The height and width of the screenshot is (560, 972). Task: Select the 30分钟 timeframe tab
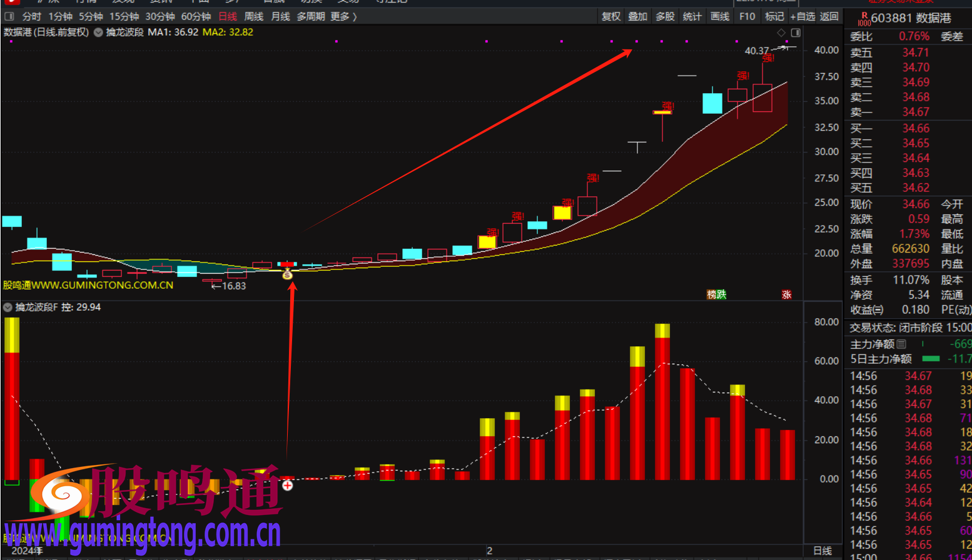[160, 16]
